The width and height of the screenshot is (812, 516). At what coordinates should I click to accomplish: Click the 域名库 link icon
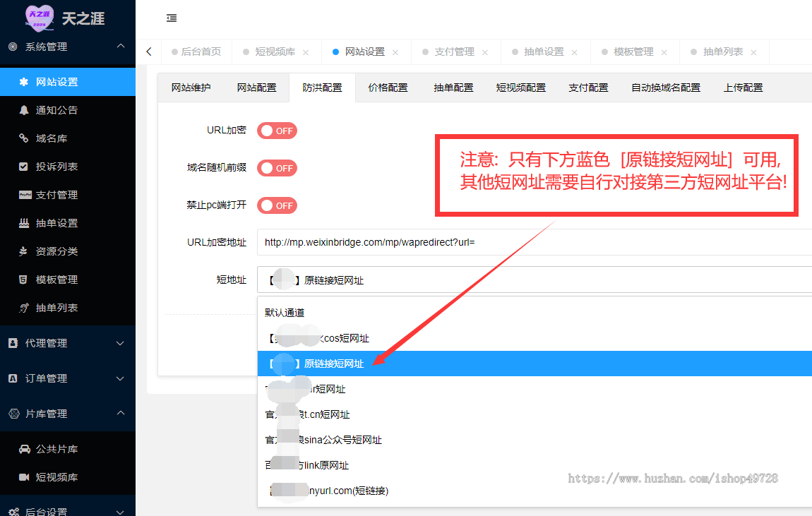(23, 138)
